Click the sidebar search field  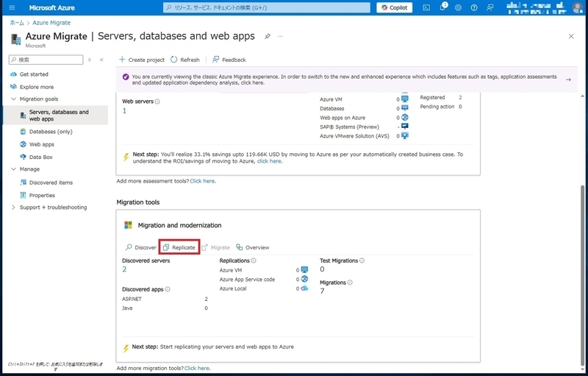coord(46,60)
